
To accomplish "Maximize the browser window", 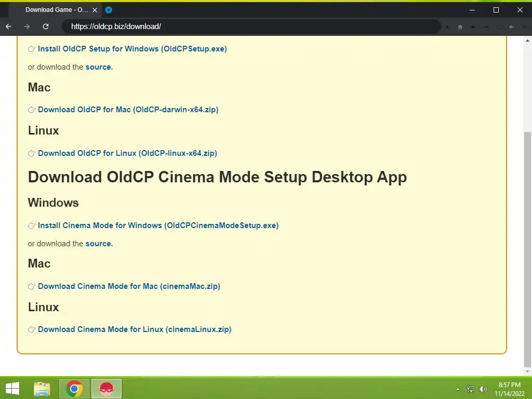I will (x=496, y=10).
